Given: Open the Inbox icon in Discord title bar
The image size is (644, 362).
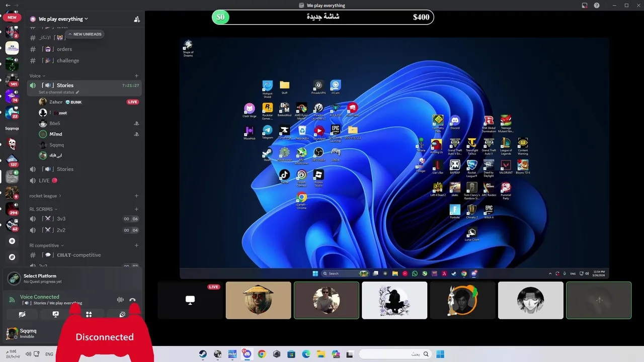Looking at the screenshot, I should click(x=585, y=6).
